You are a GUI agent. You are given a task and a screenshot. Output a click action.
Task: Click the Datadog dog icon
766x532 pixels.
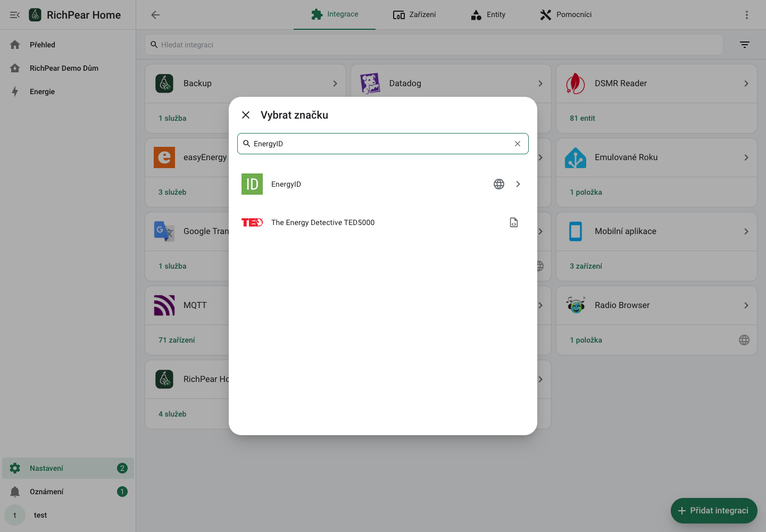(370, 84)
